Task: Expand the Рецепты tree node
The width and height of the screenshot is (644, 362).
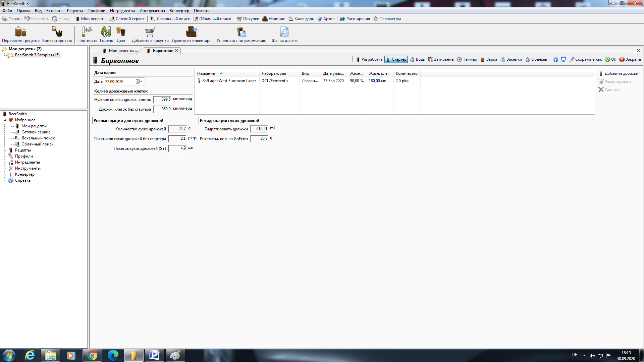Action: click(5, 150)
